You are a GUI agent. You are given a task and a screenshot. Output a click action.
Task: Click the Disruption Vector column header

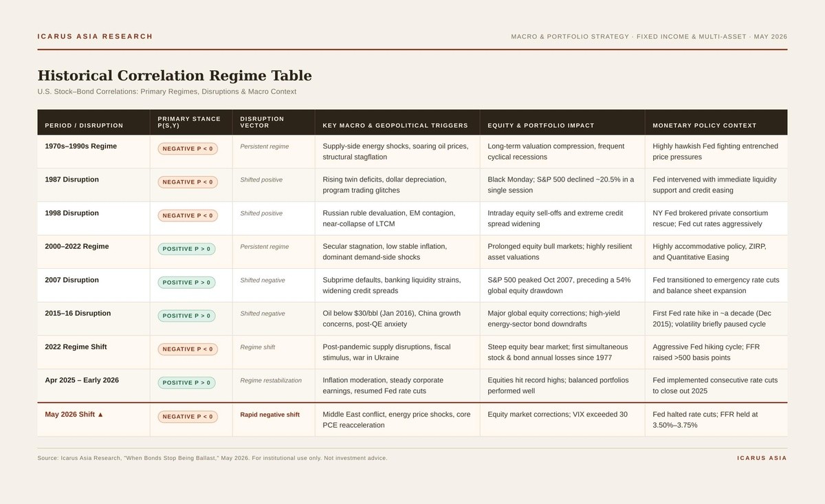[262, 122]
